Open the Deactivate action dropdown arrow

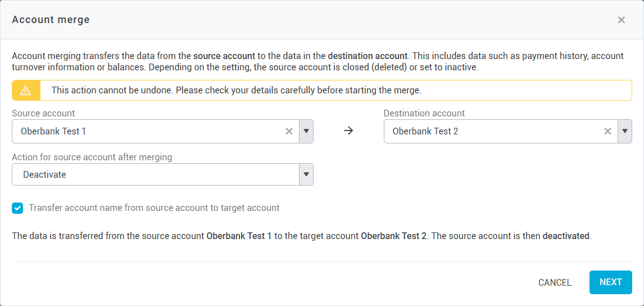point(306,174)
